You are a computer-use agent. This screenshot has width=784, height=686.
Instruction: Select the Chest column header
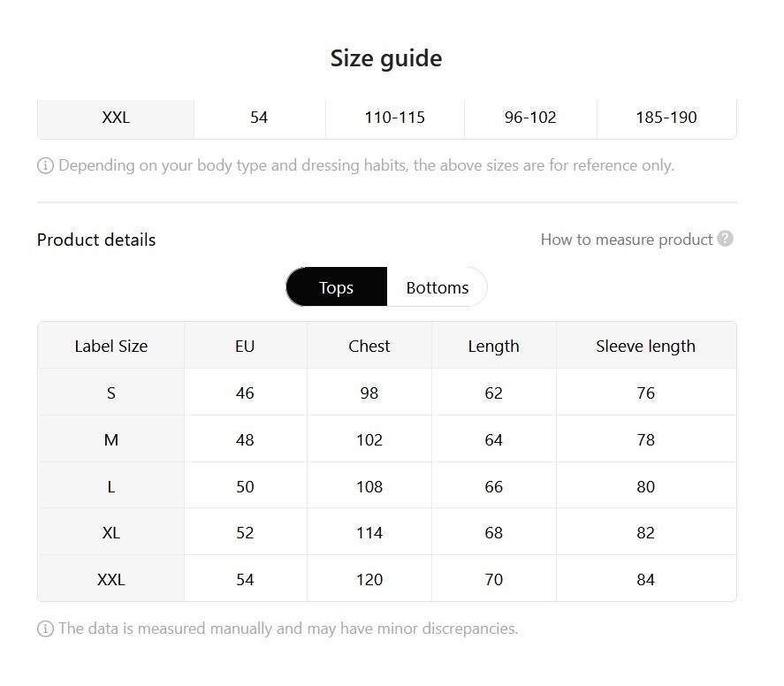[369, 346]
